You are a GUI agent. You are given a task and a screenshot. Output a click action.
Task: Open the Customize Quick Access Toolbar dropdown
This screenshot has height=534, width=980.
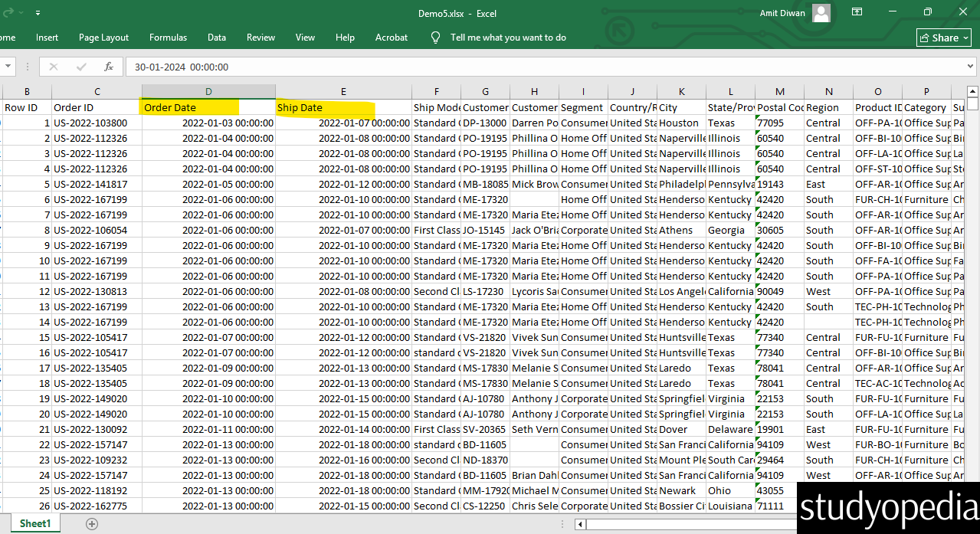(x=36, y=12)
